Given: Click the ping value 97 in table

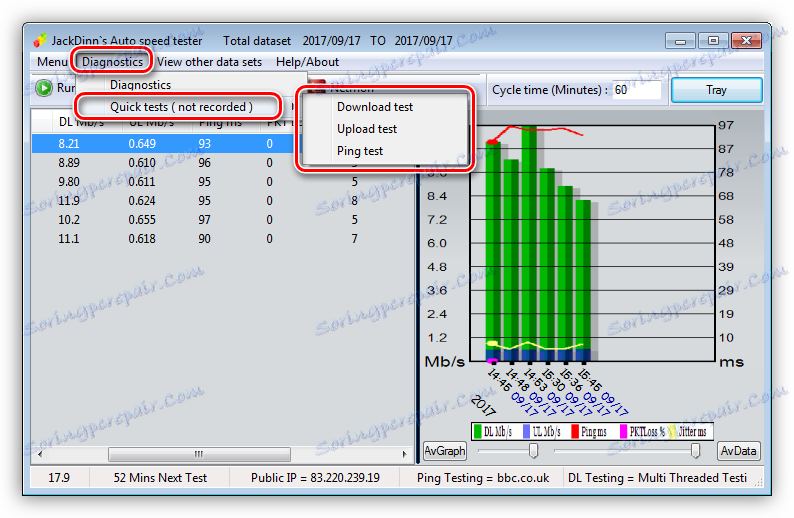Looking at the screenshot, I should 204,220.
